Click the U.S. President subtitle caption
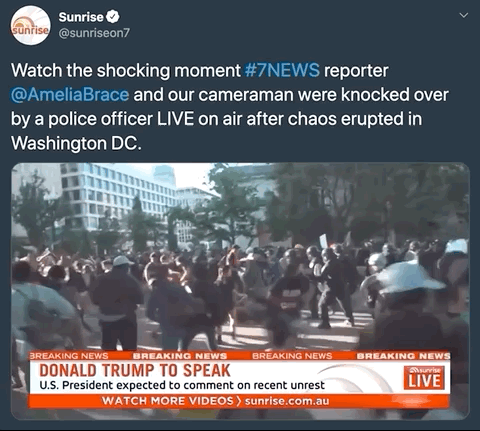This screenshot has width=480, height=431. [182, 385]
